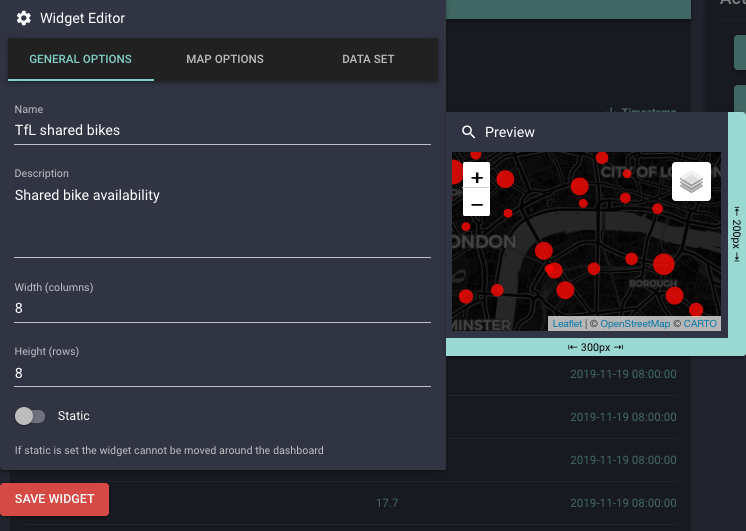Toggle the Static switch
The width and height of the screenshot is (746, 531).
point(30,416)
